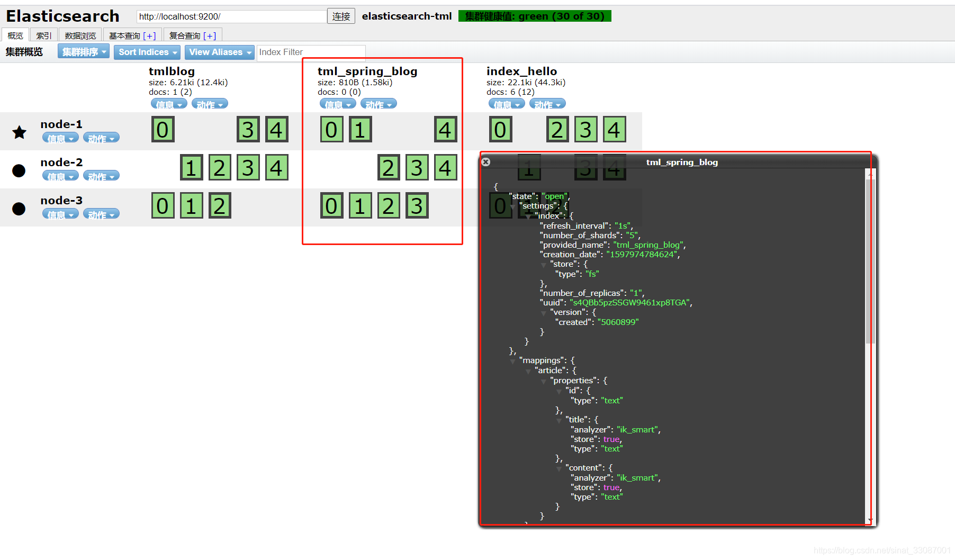Open the View Aliases dropdown

coord(220,52)
